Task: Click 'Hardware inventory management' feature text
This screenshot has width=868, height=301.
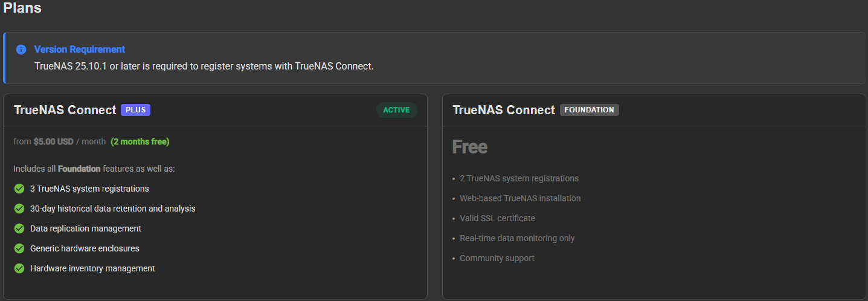Action: (92, 268)
